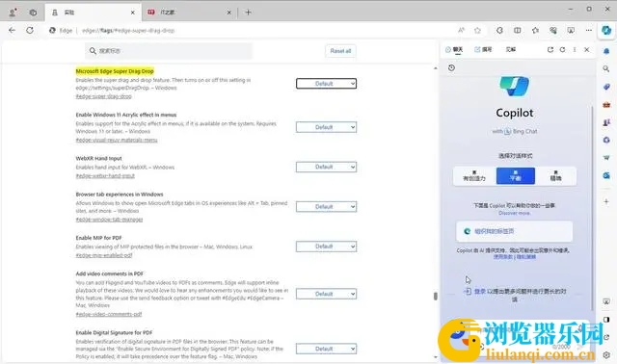The image size is (617, 364).
Task: Open the Microsoft 365 sidebar icon
Action: (606, 140)
